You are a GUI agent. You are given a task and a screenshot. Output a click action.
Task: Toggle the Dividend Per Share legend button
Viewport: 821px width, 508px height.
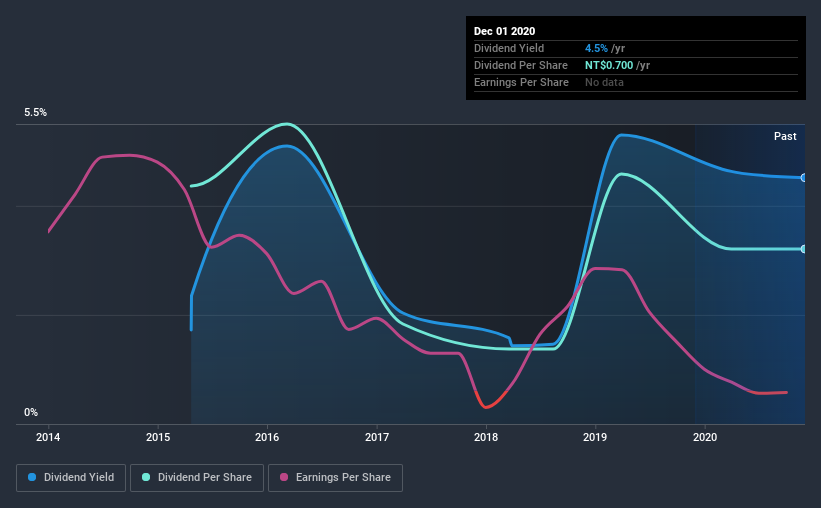point(197,478)
